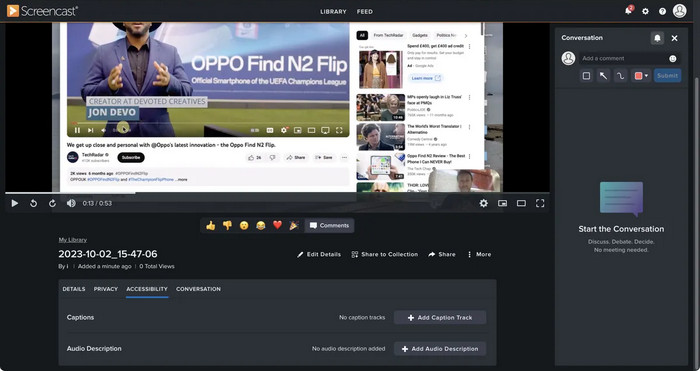Click Add Audio Description
This screenshot has width=700, height=371.
tap(440, 349)
